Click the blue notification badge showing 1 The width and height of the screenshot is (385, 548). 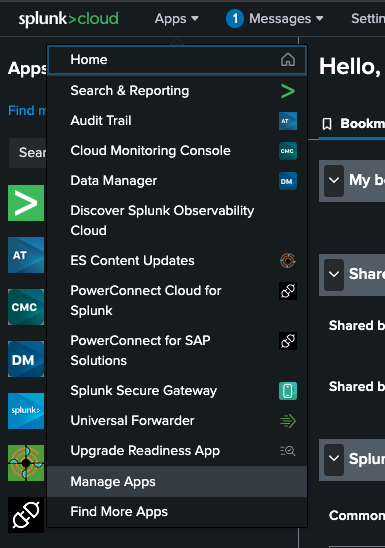[x=235, y=19]
